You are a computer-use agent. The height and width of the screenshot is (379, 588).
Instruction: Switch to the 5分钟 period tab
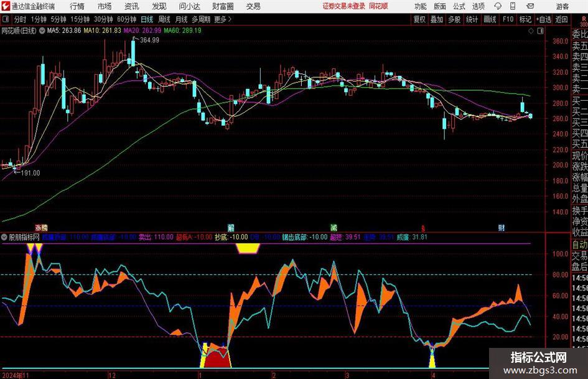(58, 19)
